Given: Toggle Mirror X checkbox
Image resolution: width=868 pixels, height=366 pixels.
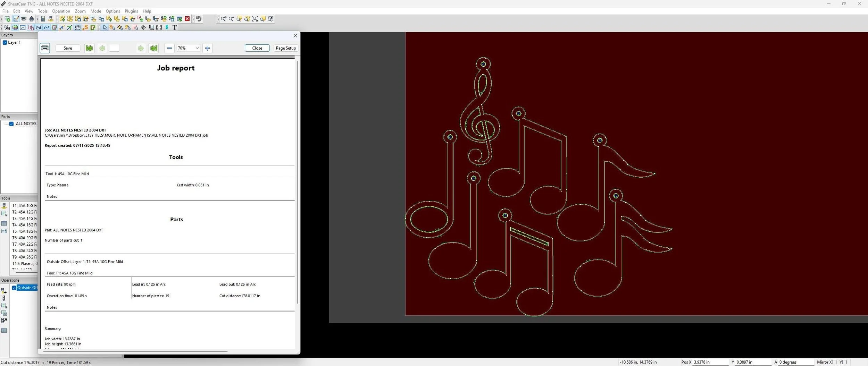Looking at the screenshot, I should click(834, 362).
